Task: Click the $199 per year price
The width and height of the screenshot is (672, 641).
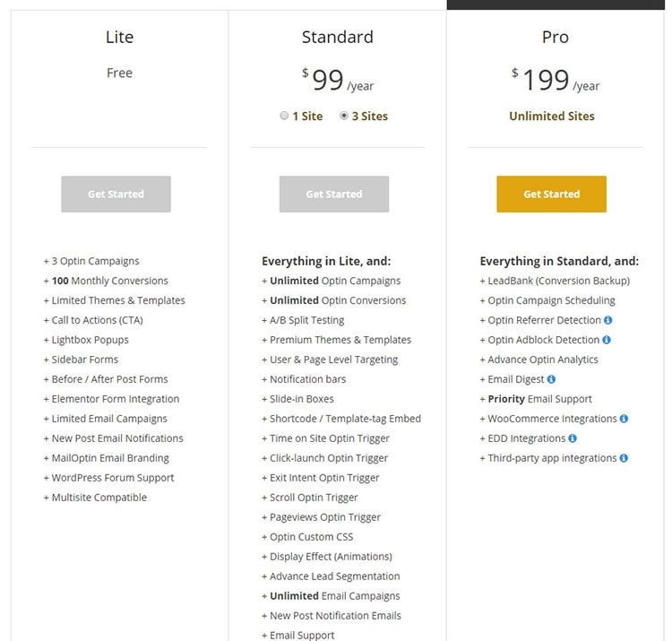Action: click(x=556, y=81)
